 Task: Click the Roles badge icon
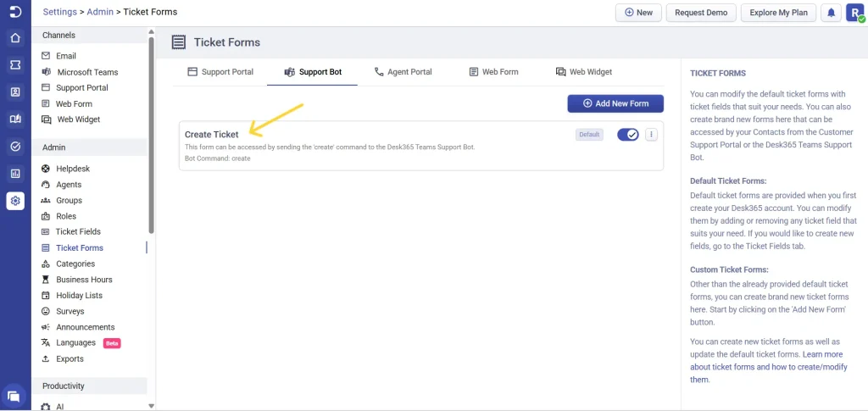(x=46, y=216)
